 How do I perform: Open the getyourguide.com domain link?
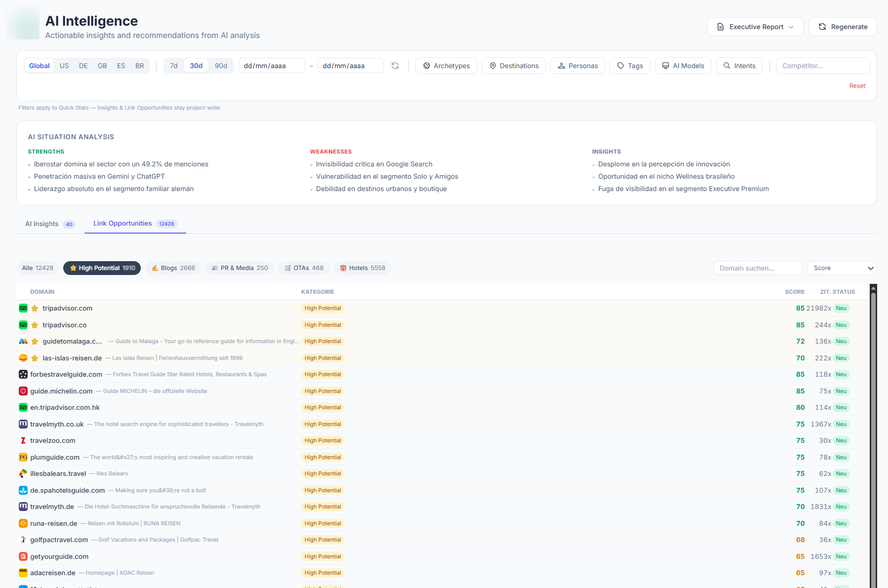59,556
